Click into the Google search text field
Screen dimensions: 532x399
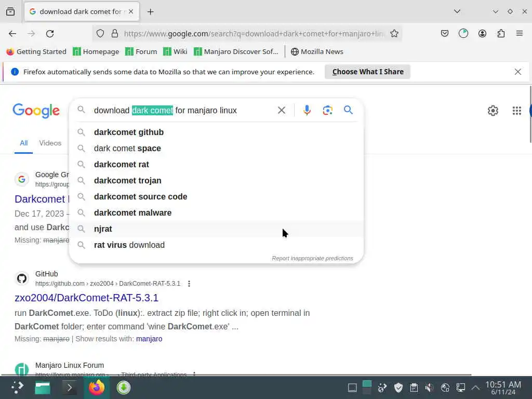(x=183, y=110)
